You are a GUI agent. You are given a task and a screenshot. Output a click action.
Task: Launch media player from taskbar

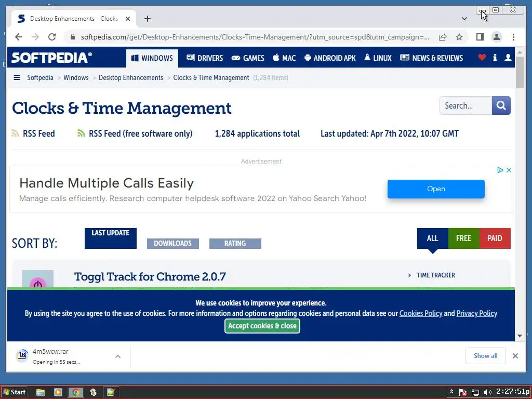tap(58, 393)
